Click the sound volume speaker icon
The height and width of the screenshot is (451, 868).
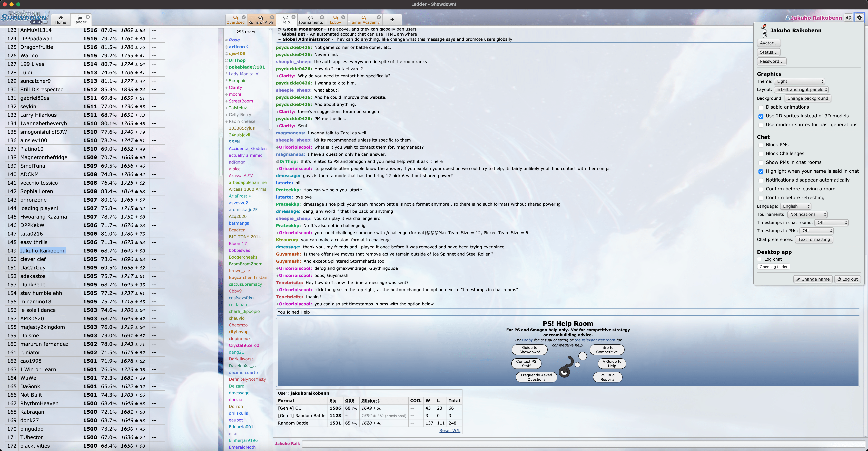848,18
